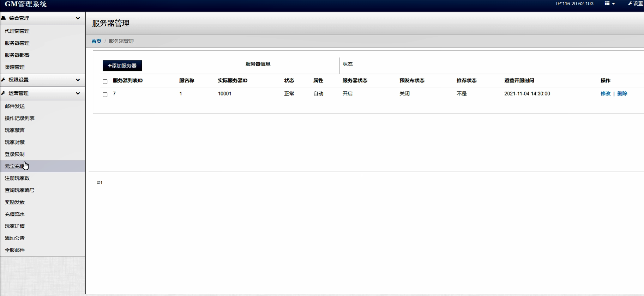The width and height of the screenshot is (644, 296).
Task: Click the 自动 attribute cell
Action: point(318,93)
